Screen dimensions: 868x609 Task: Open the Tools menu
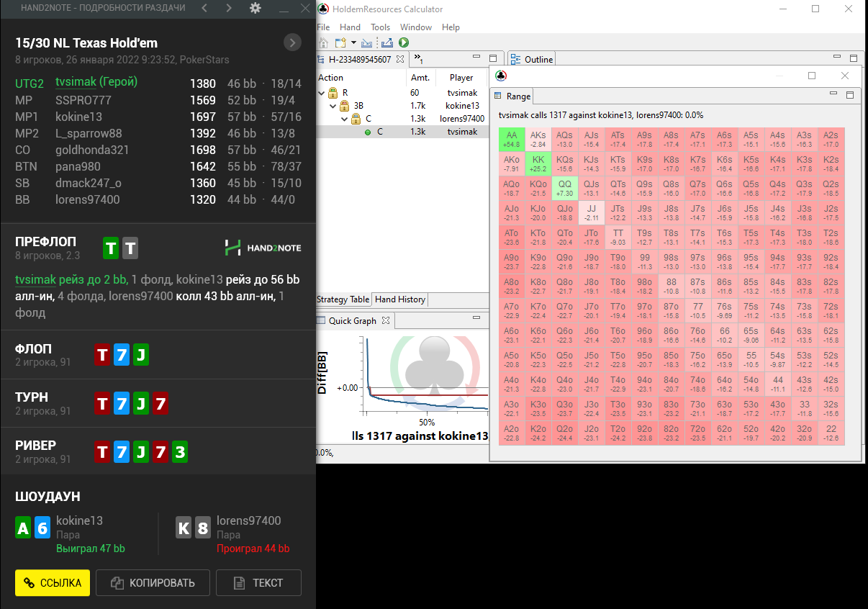pos(380,27)
